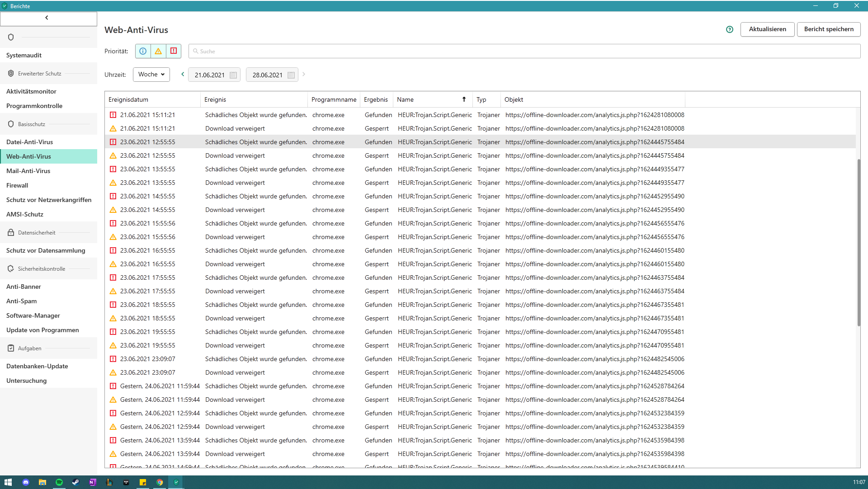Click the sidebar collapse back arrow

pyautogui.click(x=47, y=18)
